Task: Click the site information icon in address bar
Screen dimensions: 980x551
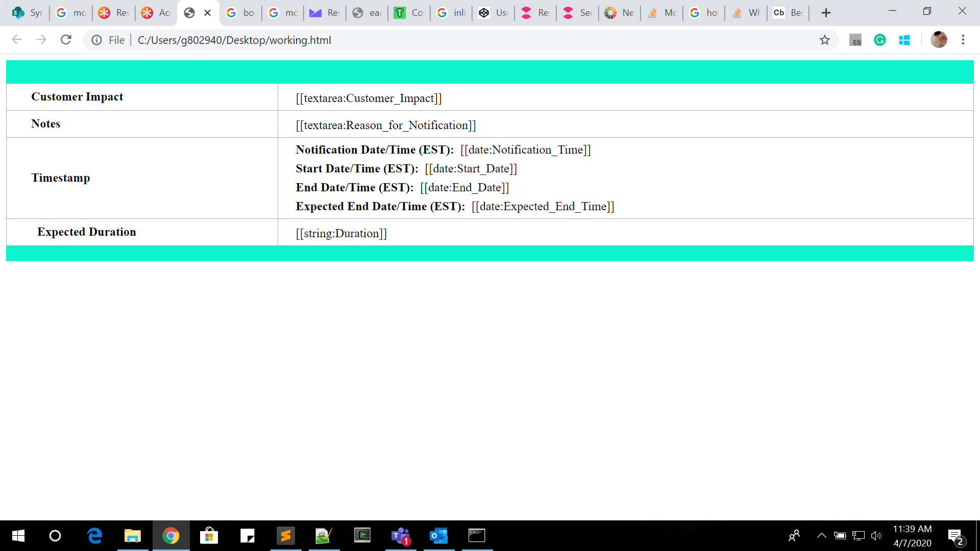Action: click(x=96, y=40)
